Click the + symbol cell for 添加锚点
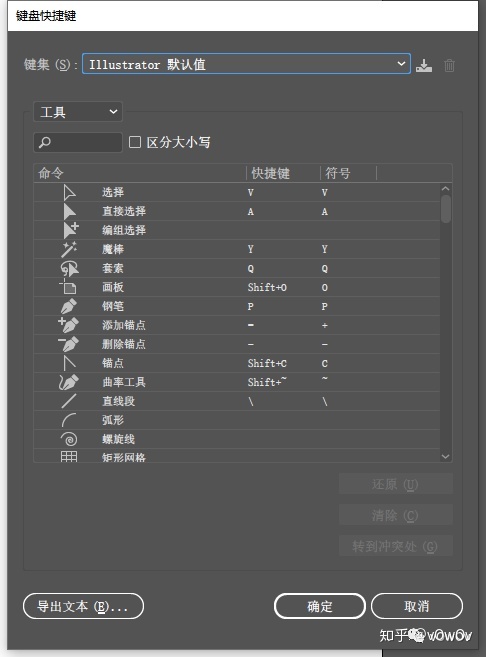Screen dimensions: 486x657 (x=325, y=326)
